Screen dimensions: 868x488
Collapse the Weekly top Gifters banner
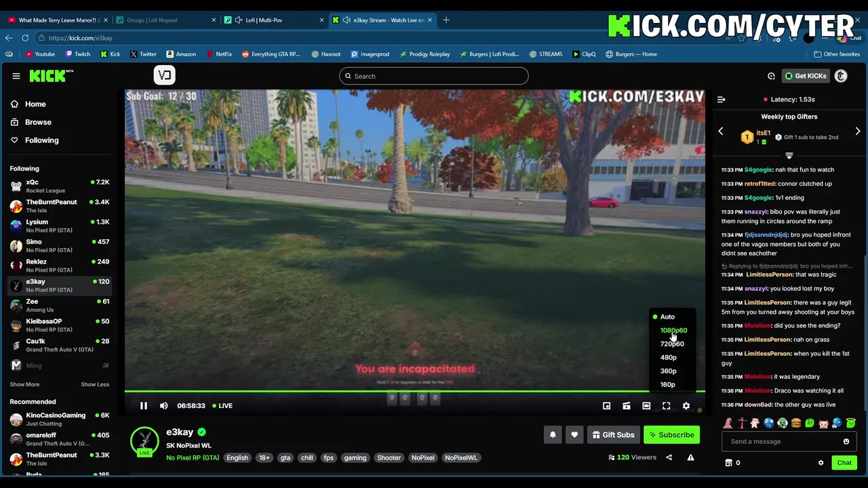pos(789,155)
